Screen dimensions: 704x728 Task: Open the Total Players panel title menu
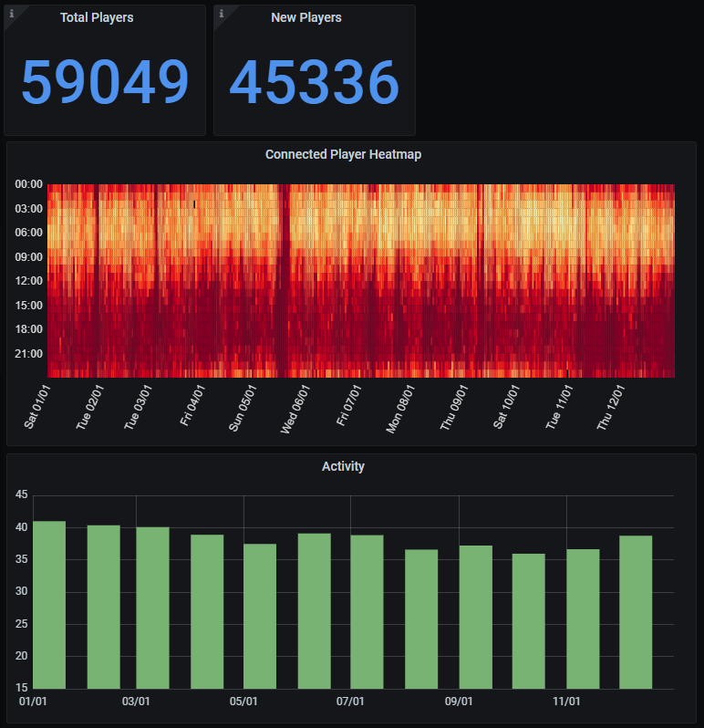pos(96,17)
